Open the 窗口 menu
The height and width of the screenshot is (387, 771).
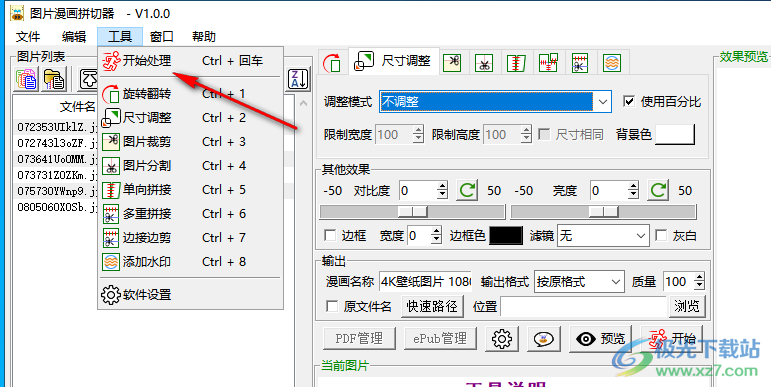(162, 37)
